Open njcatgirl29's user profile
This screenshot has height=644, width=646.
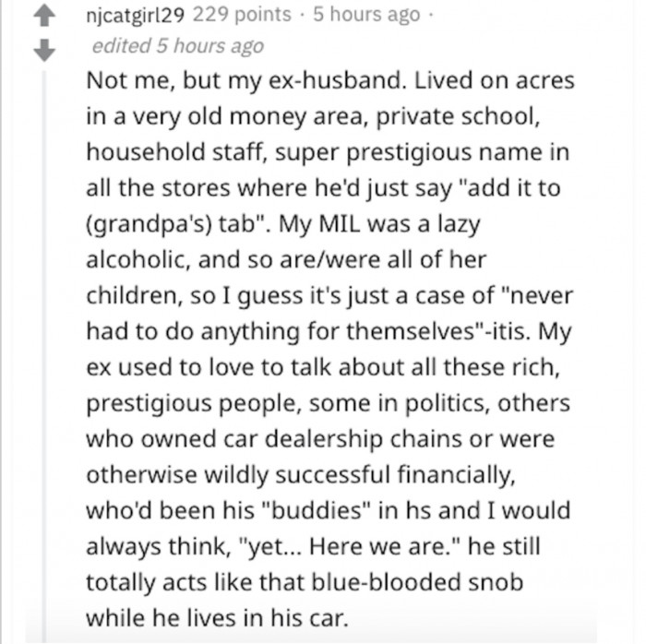[135, 16]
